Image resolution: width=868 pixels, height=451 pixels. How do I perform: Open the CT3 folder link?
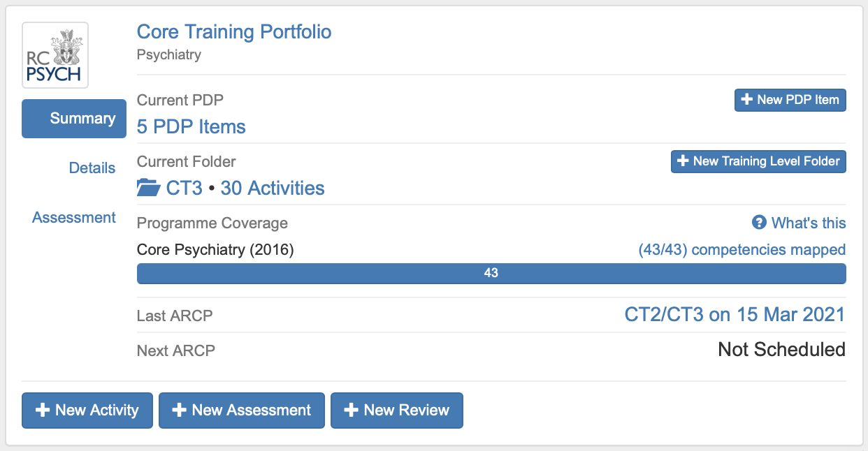click(185, 188)
